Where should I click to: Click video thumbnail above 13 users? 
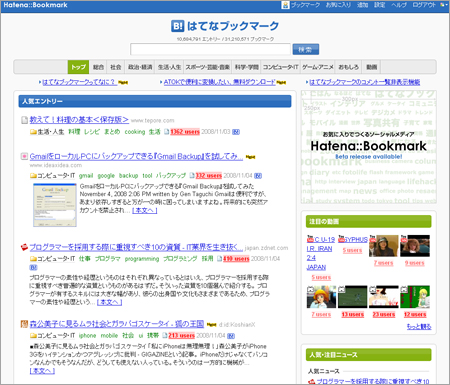[352, 297]
